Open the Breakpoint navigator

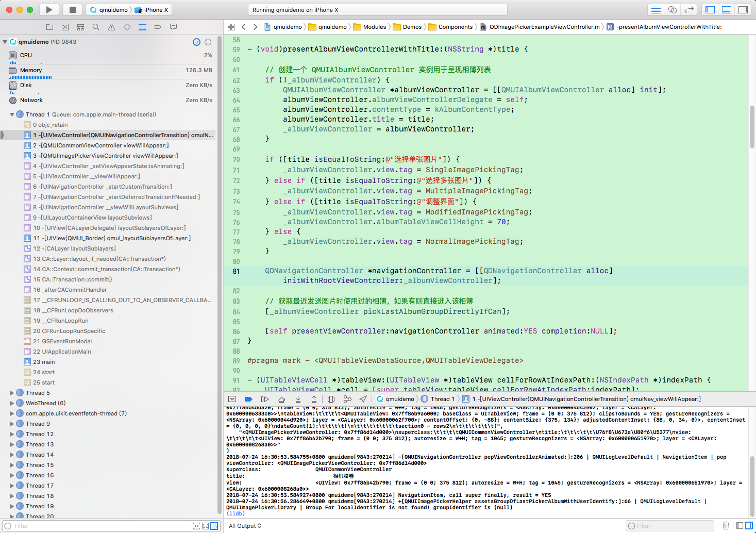[158, 27]
